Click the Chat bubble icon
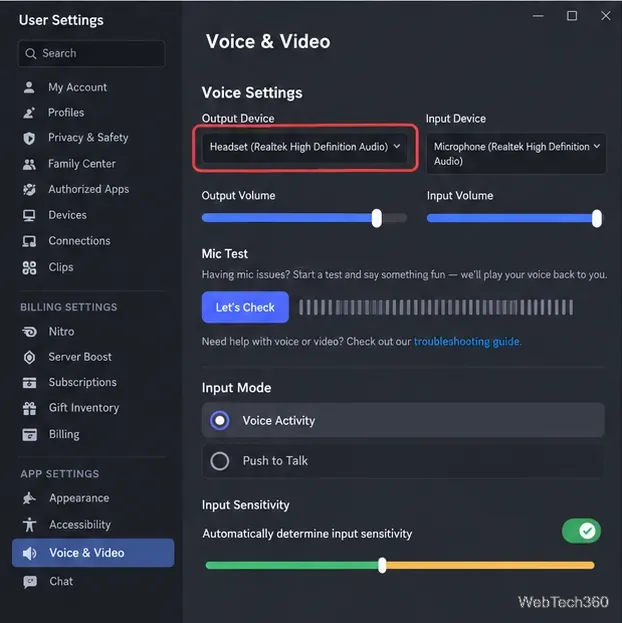This screenshot has height=623, width=622. coord(30,582)
